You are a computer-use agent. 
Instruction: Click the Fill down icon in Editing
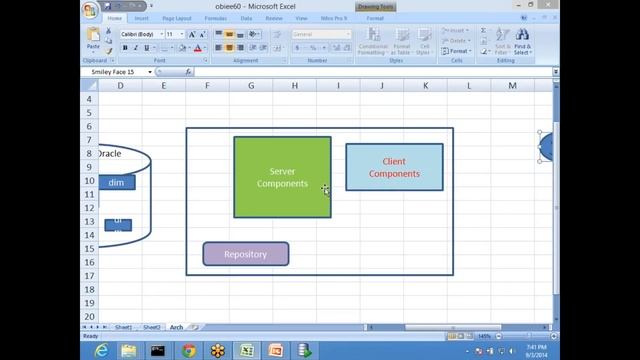pyautogui.click(x=484, y=41)
